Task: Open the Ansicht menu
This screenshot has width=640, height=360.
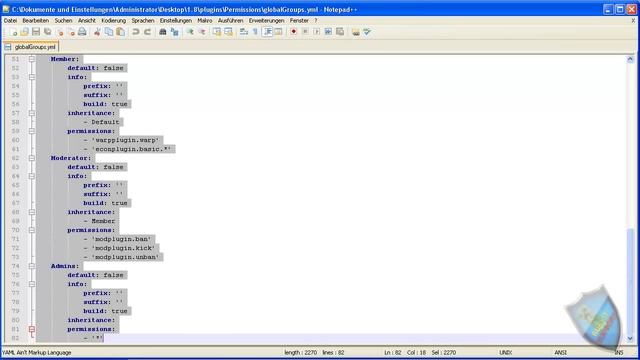Action: [87, 20]
